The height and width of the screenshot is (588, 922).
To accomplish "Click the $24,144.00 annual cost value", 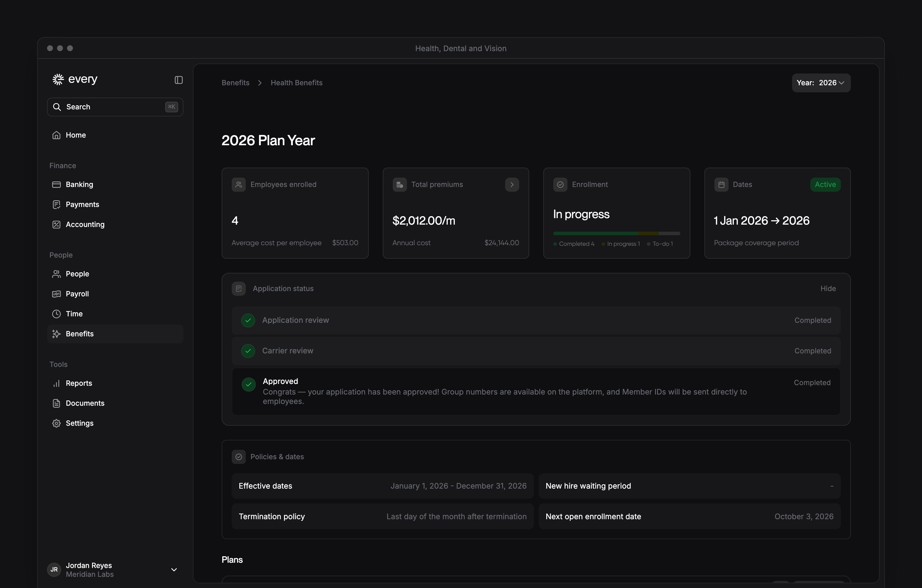I will pyautogui.click(x=502, y=243).
